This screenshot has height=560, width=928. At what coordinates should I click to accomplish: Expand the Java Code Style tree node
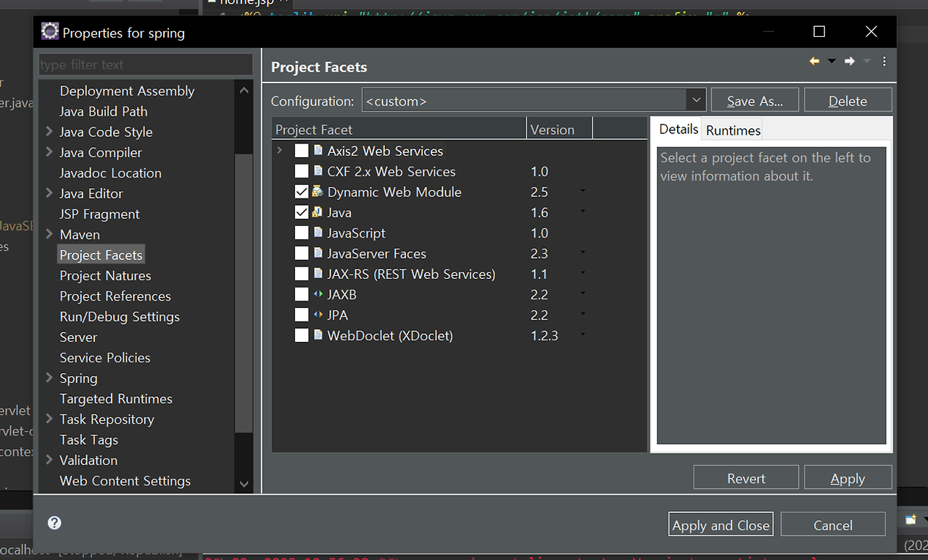49,131
